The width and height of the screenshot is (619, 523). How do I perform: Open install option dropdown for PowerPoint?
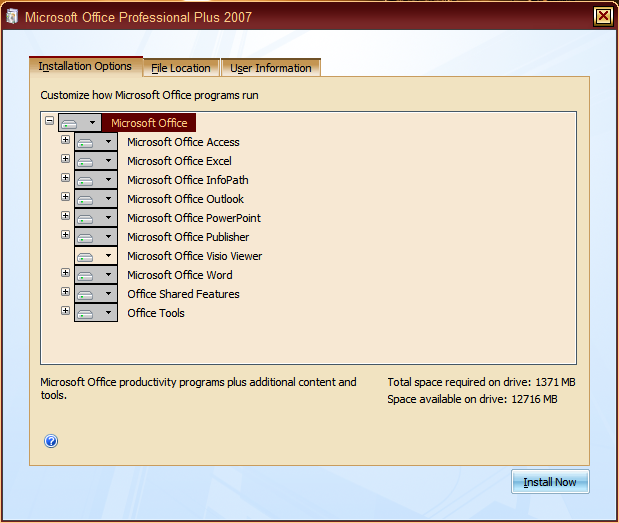96,217
